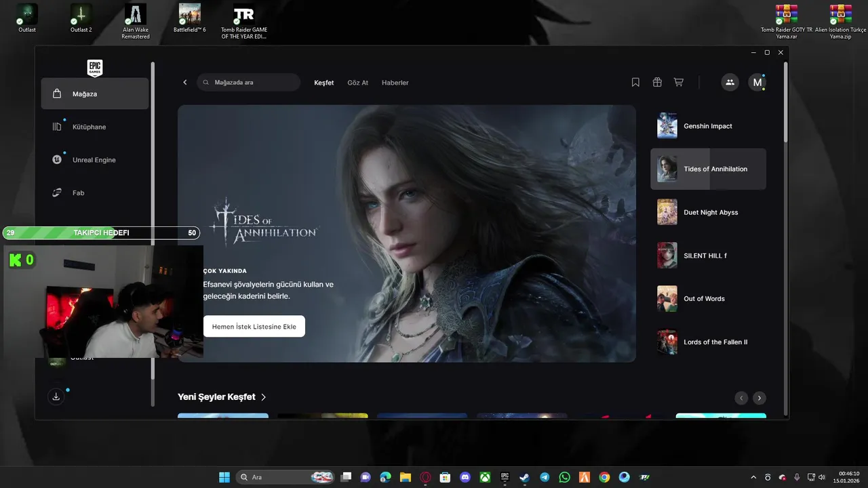Open Google Chrome from the taskbar
This screenshot has height=488, width=868.
click(604, 477)
